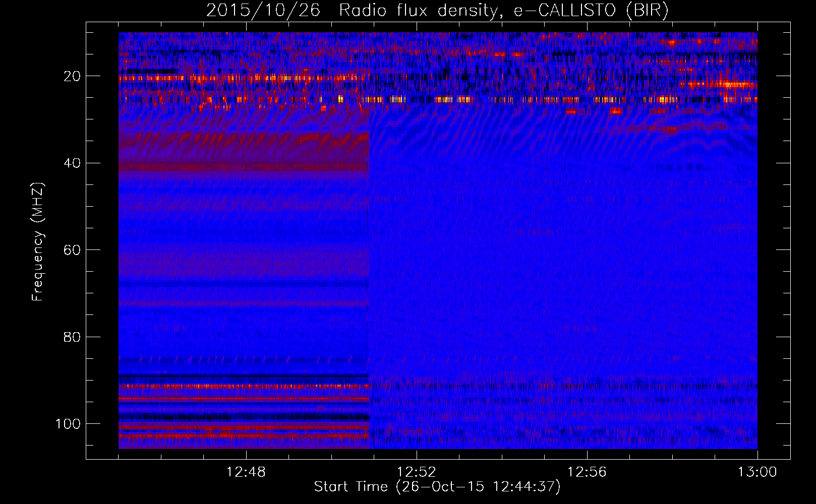The height and width of the screenshot is (504, 816).
Task: Click the 12:56 time tick label
Action: click(587, 472)
